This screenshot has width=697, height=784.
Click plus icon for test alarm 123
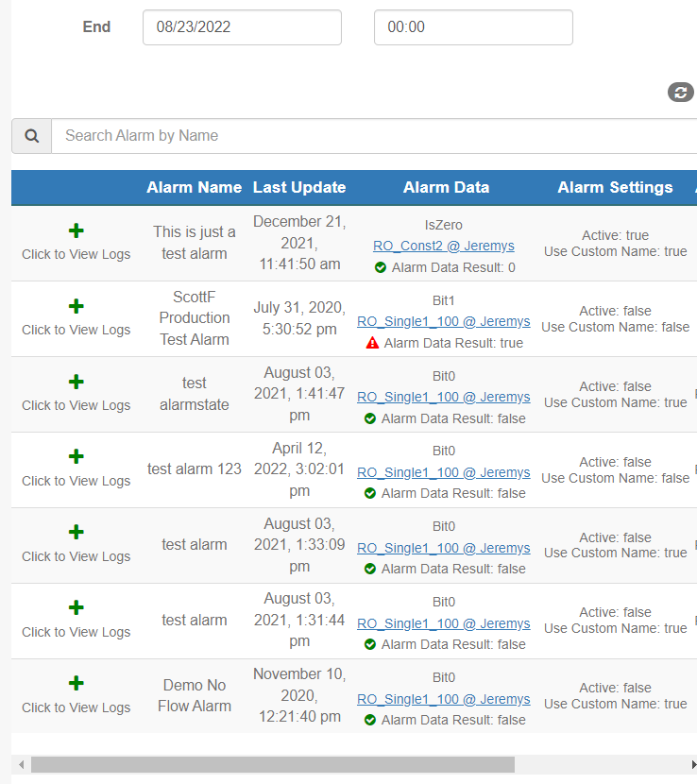76,456
